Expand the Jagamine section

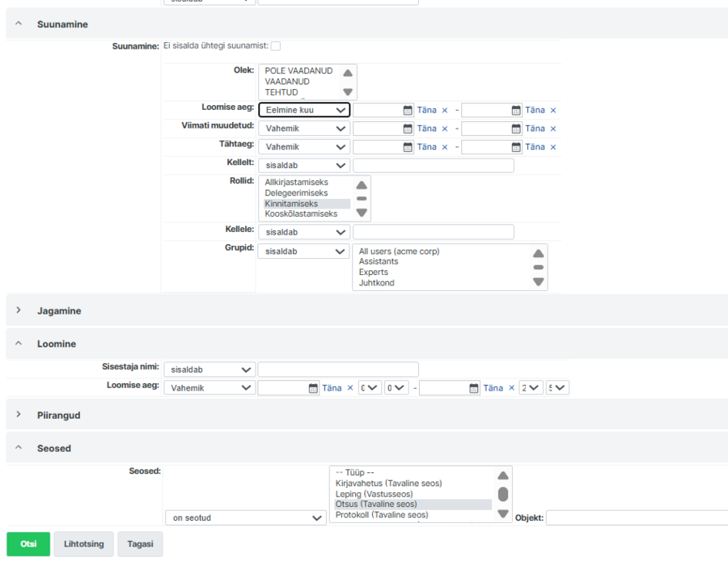click(19, 310)
